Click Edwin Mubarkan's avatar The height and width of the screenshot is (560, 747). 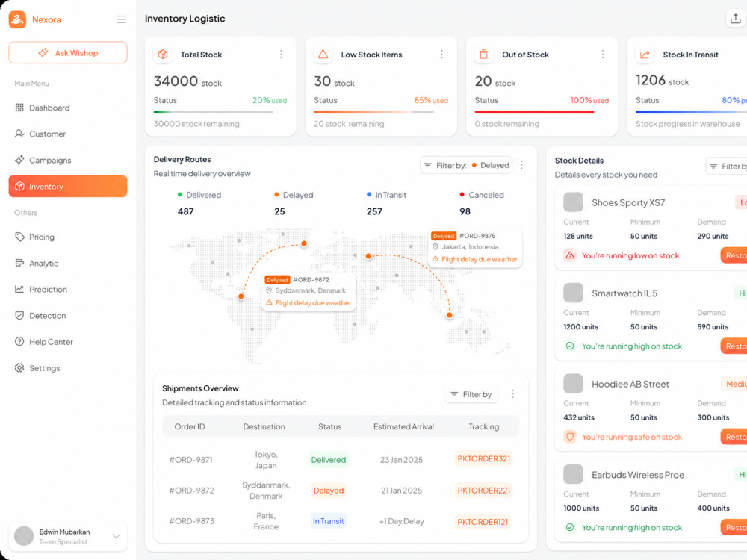point(24,536)
